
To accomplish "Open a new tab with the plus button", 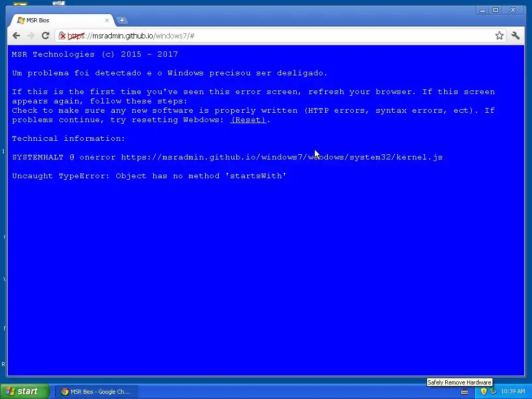I will 122,20.
